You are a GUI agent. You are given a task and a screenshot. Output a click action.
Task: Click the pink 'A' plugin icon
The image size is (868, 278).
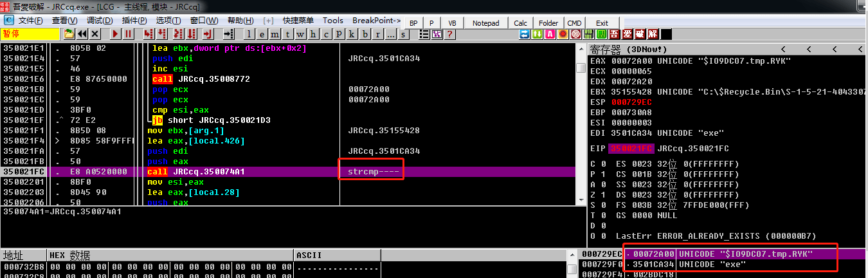coord(550,33)
